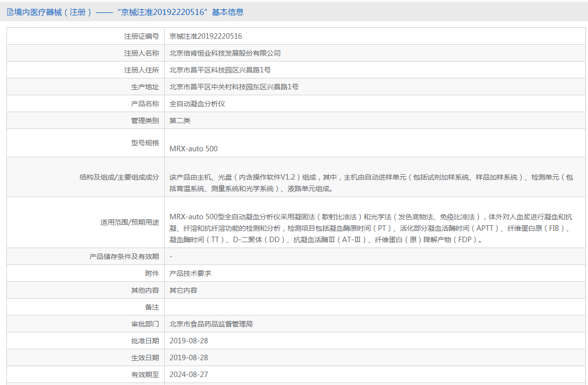588x385 pixels.
Task: Click the 生效日期 label
Action: pyautogui.click(x=145, y=358)
